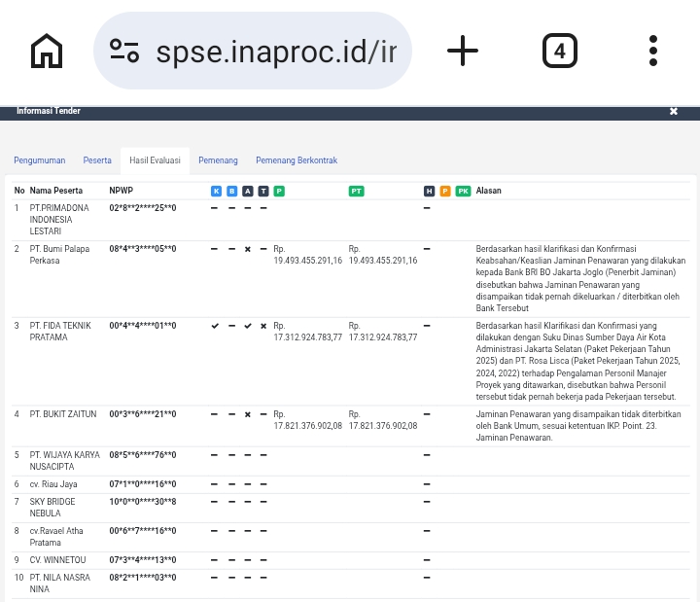
Task: Click Bumi Palapa PT-column price 19.493.455.291,16
Action: (x=383, y=255)
